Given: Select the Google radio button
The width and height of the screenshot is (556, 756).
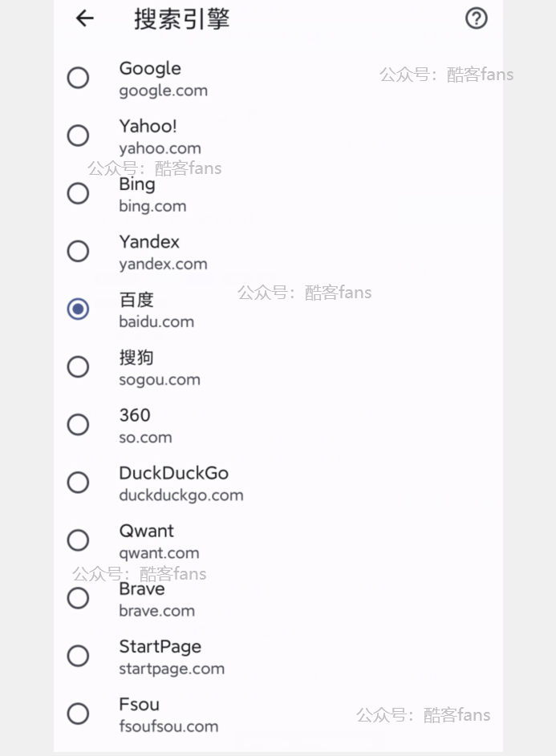Looking at the screenshot, I should [78, 78].
